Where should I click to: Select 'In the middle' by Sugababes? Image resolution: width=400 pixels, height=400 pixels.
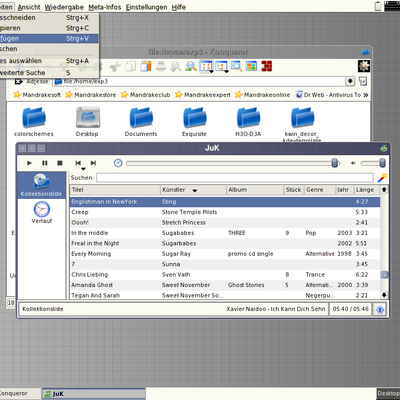(225, 233)
